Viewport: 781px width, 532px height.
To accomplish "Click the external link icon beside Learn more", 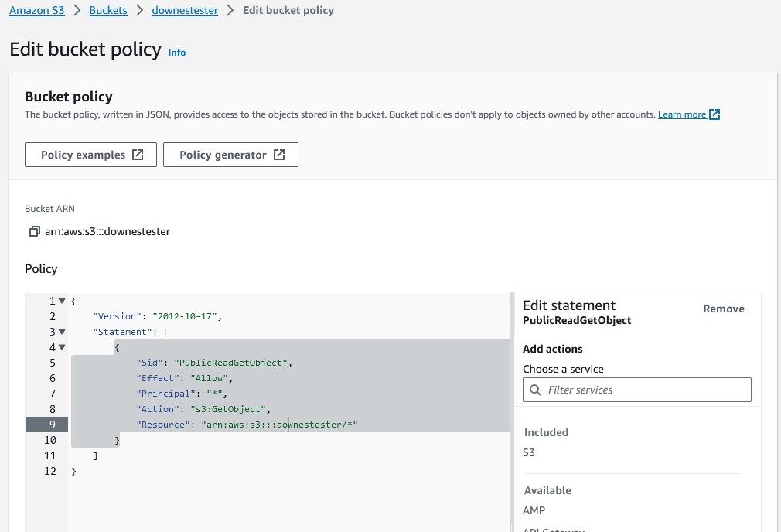I will tap(714, 114).
